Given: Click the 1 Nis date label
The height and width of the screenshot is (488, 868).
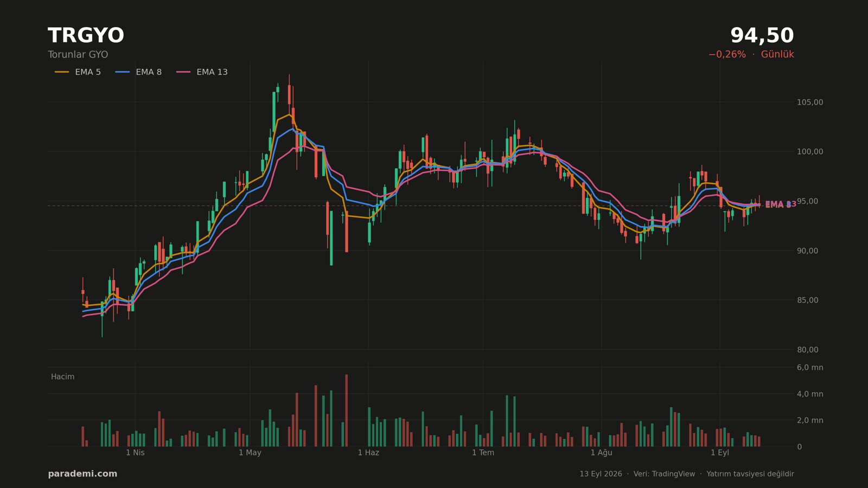Looking at the screenshot, I should [135, 453].
